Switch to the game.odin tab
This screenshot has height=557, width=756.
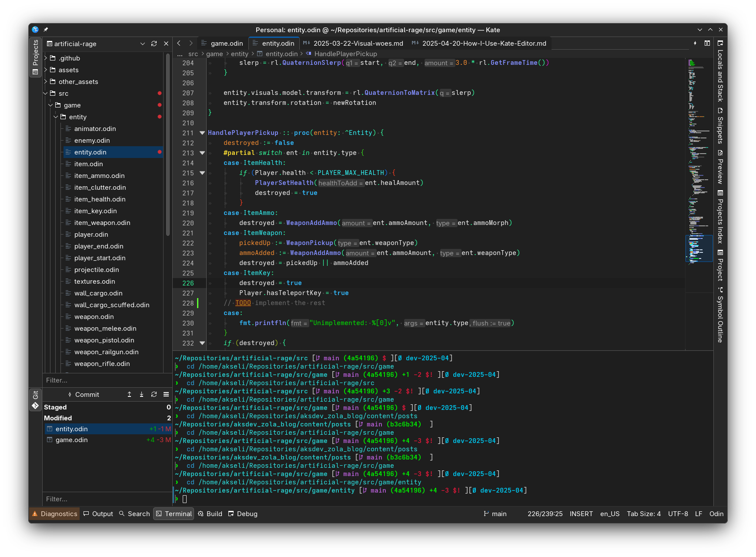point(222,43)
